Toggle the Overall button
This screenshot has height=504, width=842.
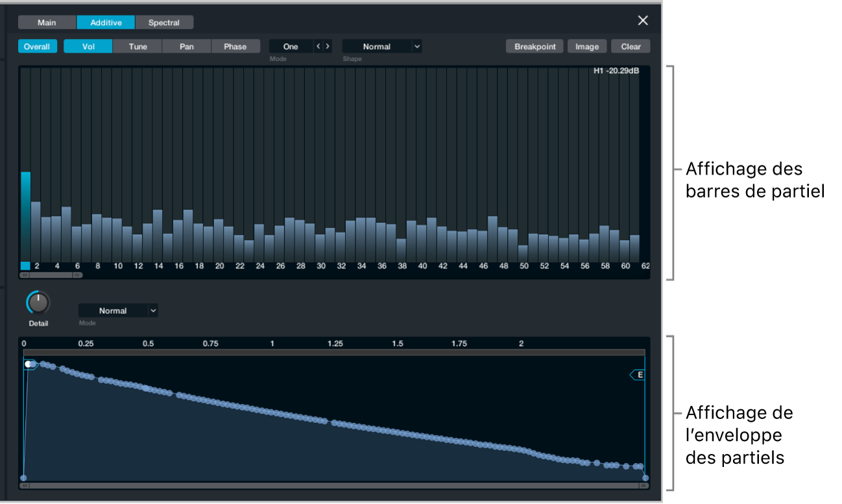[x=37, y=47]
